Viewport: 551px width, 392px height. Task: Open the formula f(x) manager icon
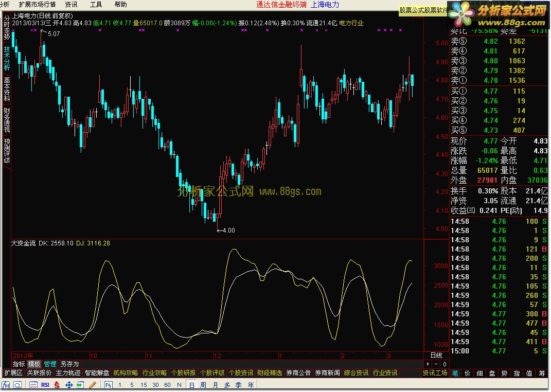point(6,385)
